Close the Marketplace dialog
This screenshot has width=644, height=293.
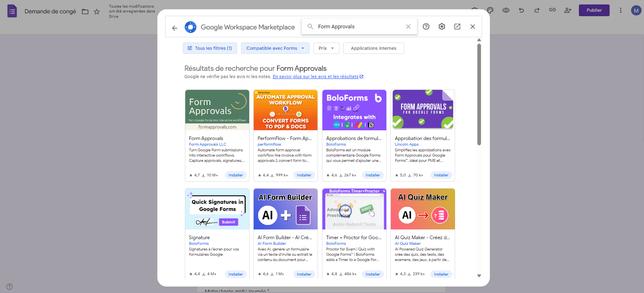472,27
